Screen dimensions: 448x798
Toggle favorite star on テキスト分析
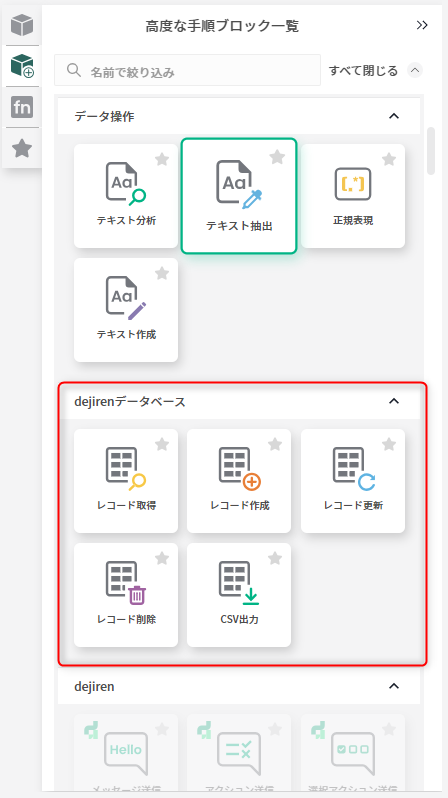(x=162, y=159)
